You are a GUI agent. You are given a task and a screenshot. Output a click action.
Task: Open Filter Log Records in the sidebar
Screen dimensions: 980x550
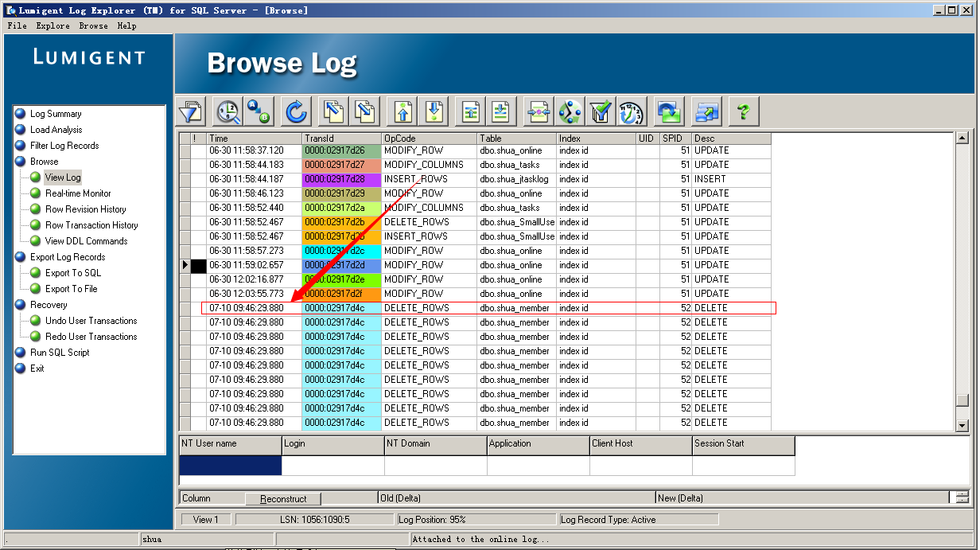[64, 146]
